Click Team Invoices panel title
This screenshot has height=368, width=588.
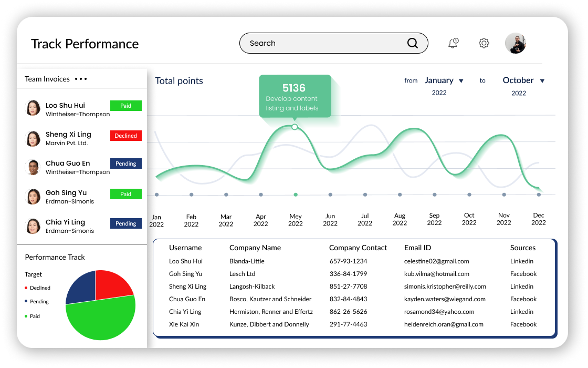(47, 79)
